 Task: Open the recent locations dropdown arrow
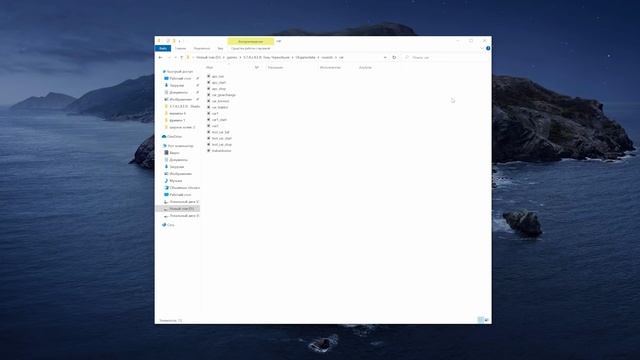(175, 58)
